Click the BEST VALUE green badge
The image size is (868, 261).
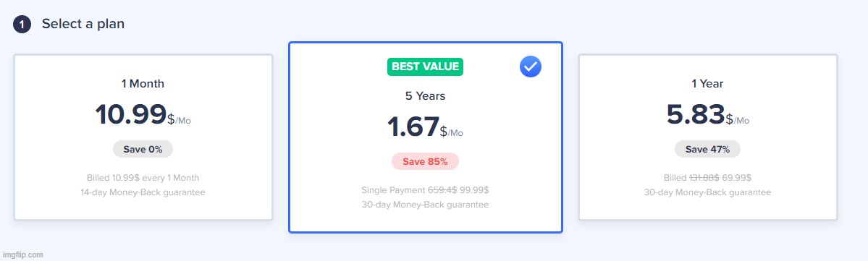(425, 67)
